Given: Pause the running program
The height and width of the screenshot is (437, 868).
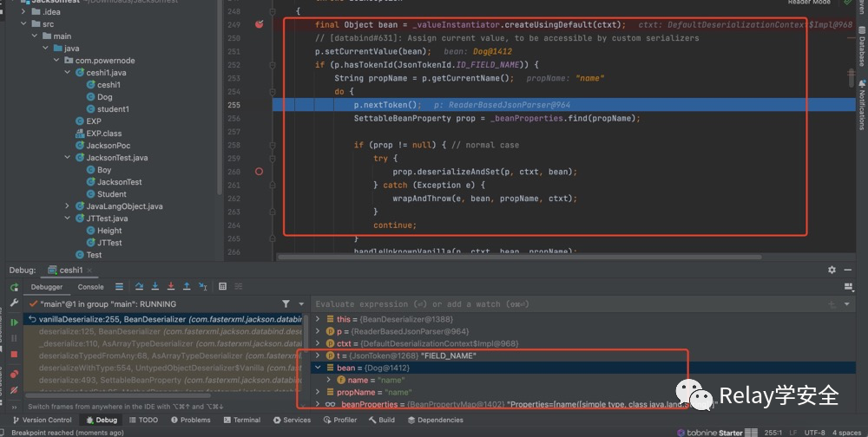Looking at the screenshot, I should click(15, 338).
